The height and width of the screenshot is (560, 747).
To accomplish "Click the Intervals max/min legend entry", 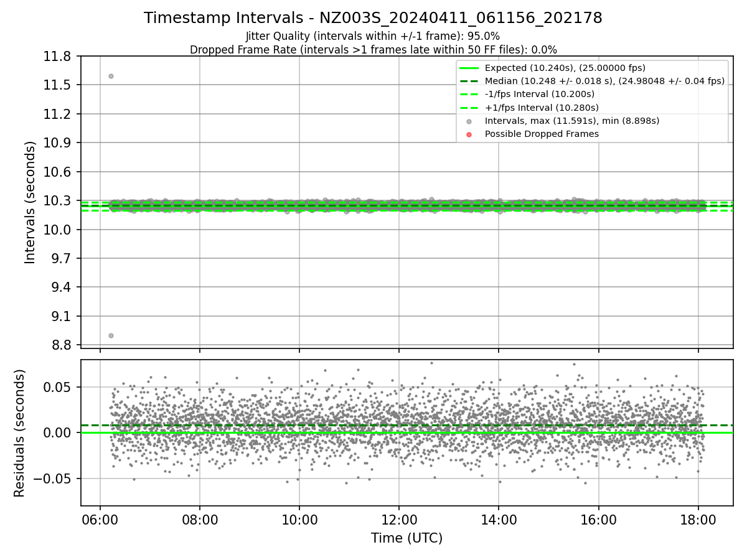I will 572,121.
